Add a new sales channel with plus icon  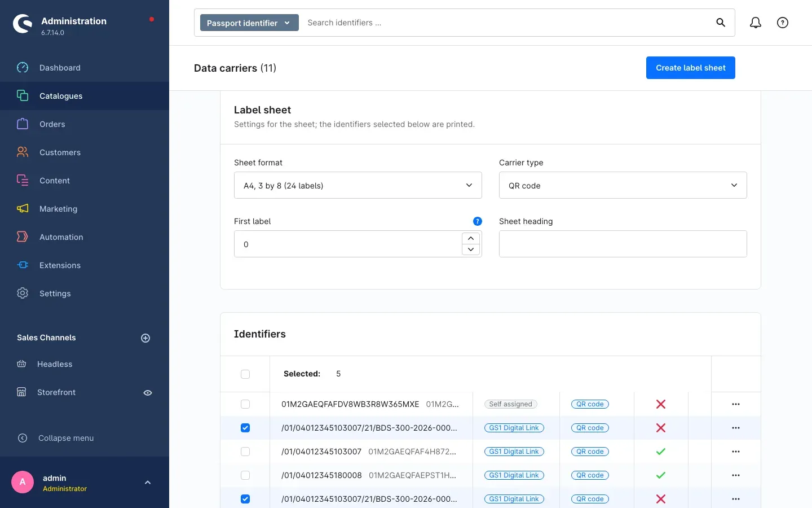pos(145,338)
